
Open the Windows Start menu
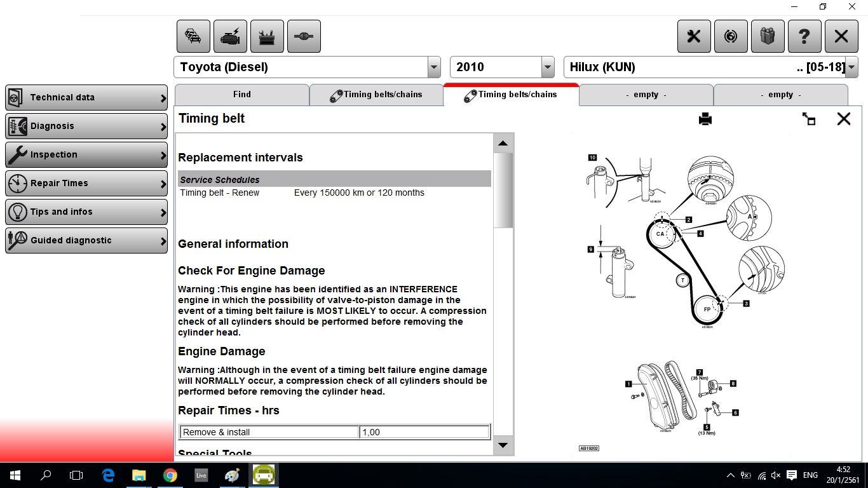click(x=15, y=475)
